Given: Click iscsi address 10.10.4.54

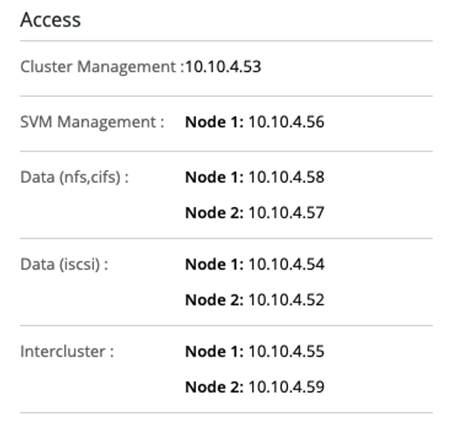Looking at the screenshot, I should click(286, 264).
